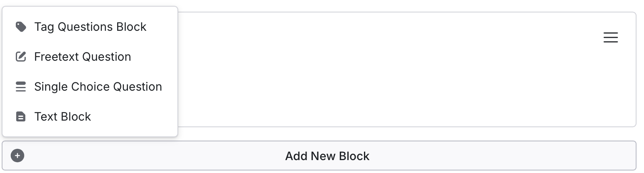Click the stacked bars icon for Single Choice
Image resolution: width=644 pixels, height=173 pixels.
[x=21, y=86]
